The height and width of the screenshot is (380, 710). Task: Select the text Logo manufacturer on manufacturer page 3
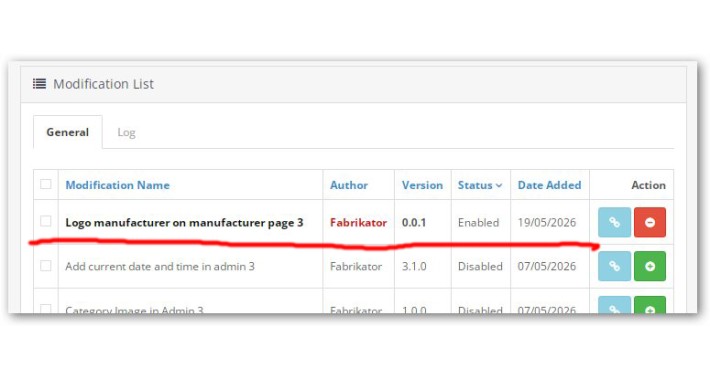tap(184, 223)
